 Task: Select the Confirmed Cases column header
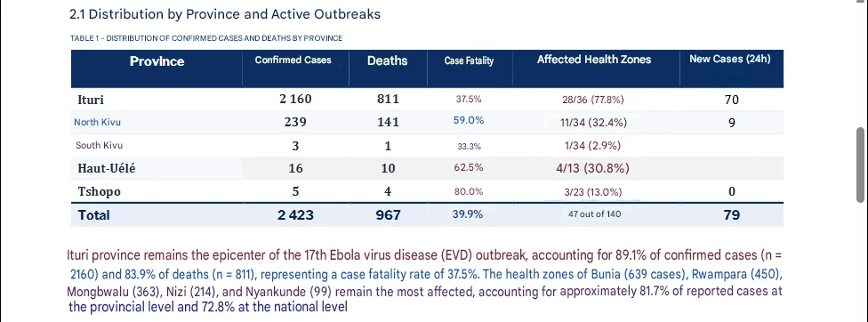pos(293,60)
